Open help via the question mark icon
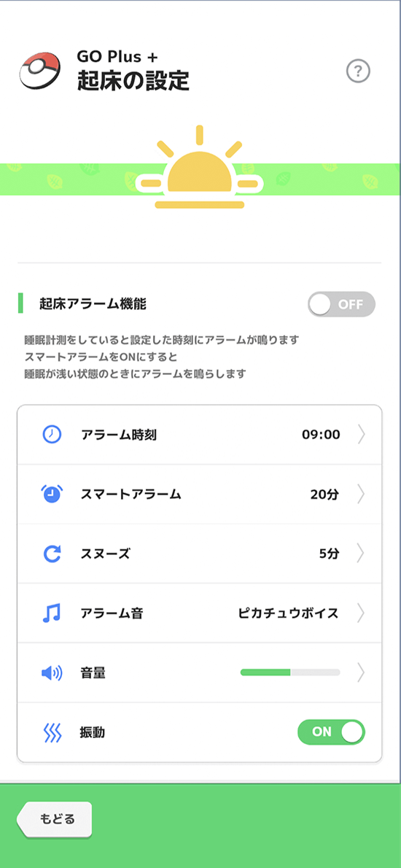The height and width of the screenshot is (868, 401). tap(358, 71)
